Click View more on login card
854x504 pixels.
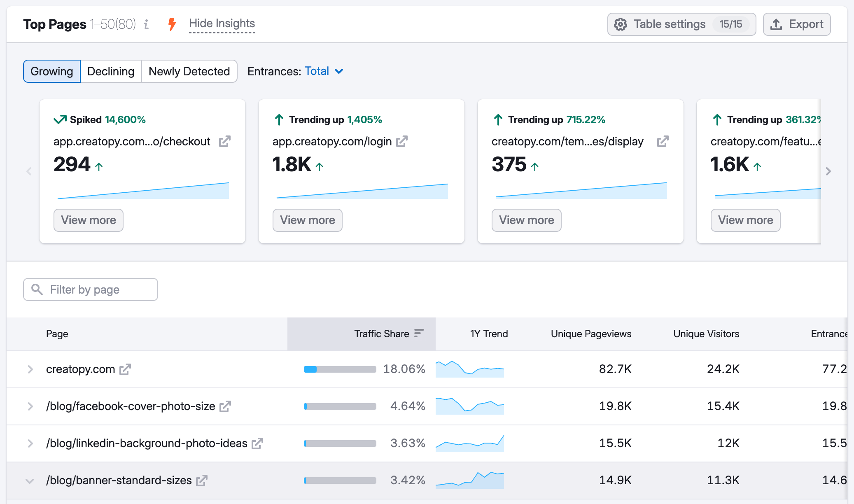pyautogui.click(x=308, y=220)
